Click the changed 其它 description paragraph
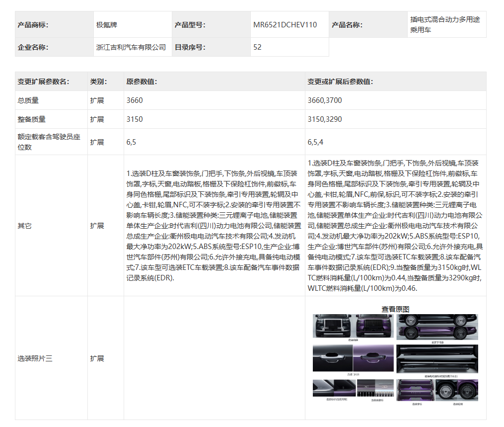Viewport: 504px width, 427px height. pyautogui.click(x=395, y=226)
